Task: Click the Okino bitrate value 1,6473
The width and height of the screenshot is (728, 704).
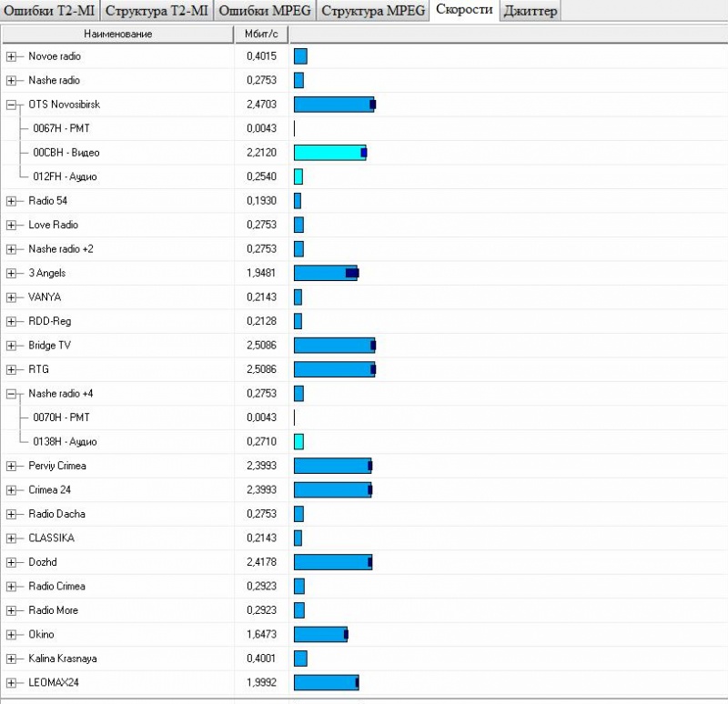Action: 261,634
